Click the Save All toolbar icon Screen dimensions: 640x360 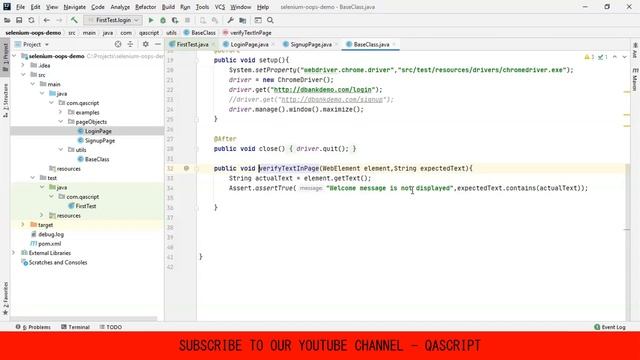coord(19,20)
